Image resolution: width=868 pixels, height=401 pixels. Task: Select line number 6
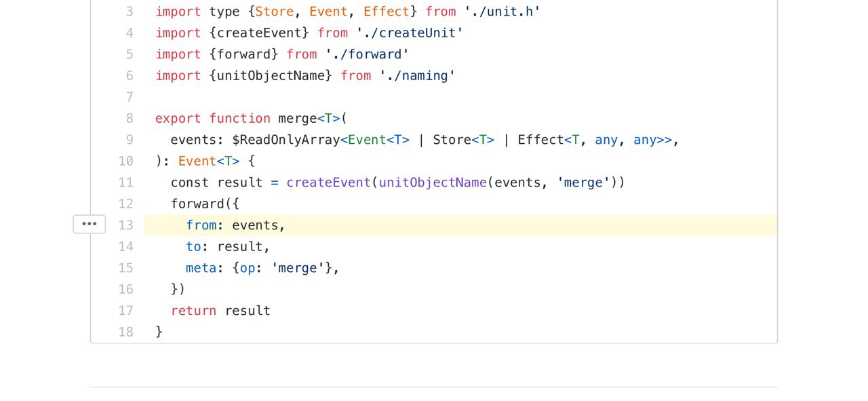tap(130, 75)
